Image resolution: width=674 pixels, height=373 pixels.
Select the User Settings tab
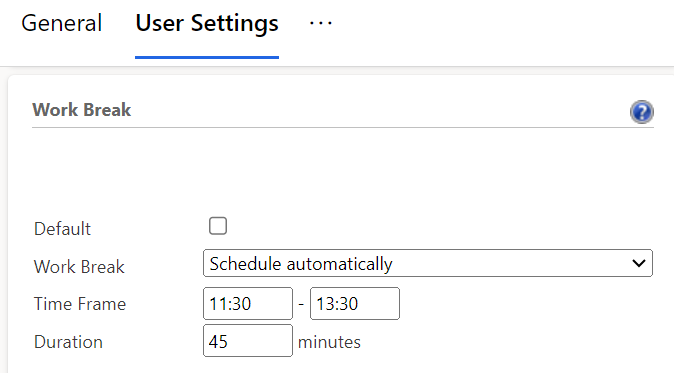click(x=207, y=23)
